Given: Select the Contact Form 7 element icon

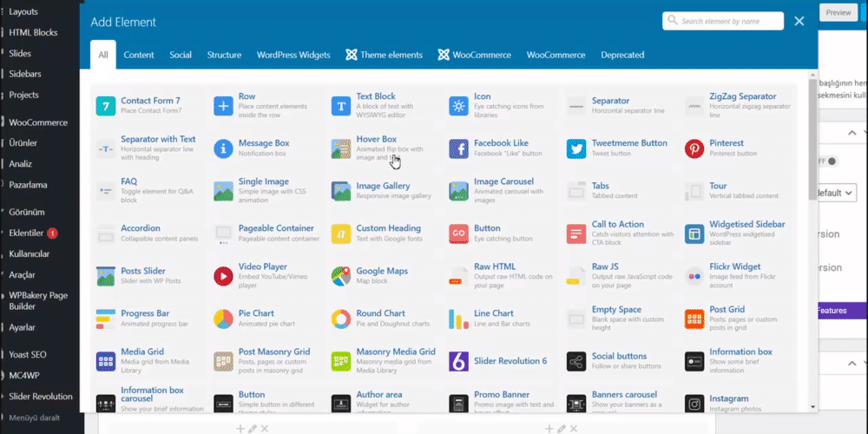Looking at the screenshot, I should 106,106.
